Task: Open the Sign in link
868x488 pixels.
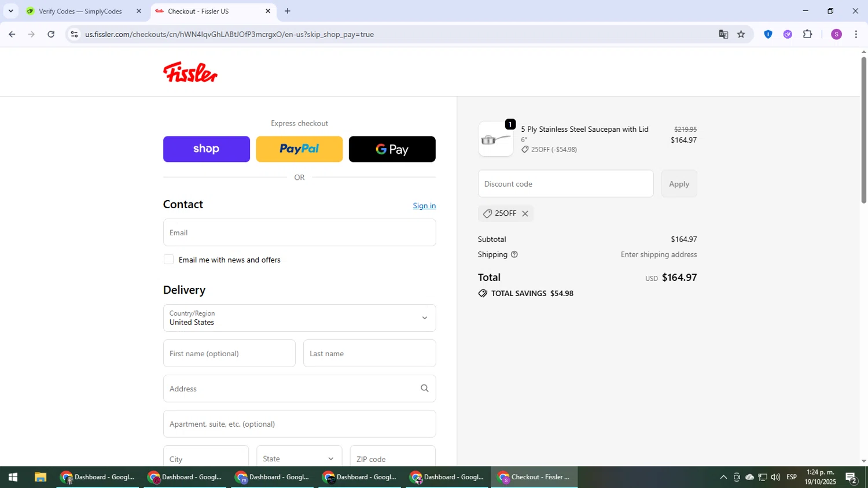Action: click(x=424, y=206)
